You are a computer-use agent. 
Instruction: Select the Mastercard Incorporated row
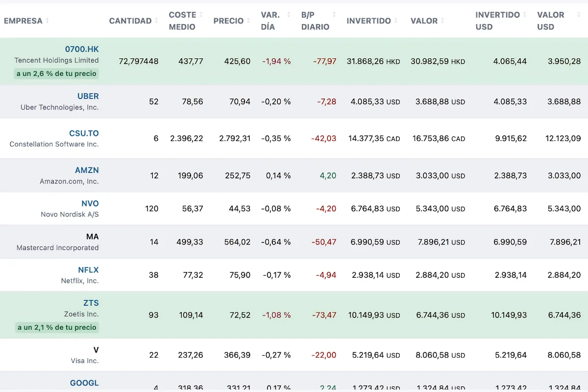pyautogui.click(x=294, y=242)
